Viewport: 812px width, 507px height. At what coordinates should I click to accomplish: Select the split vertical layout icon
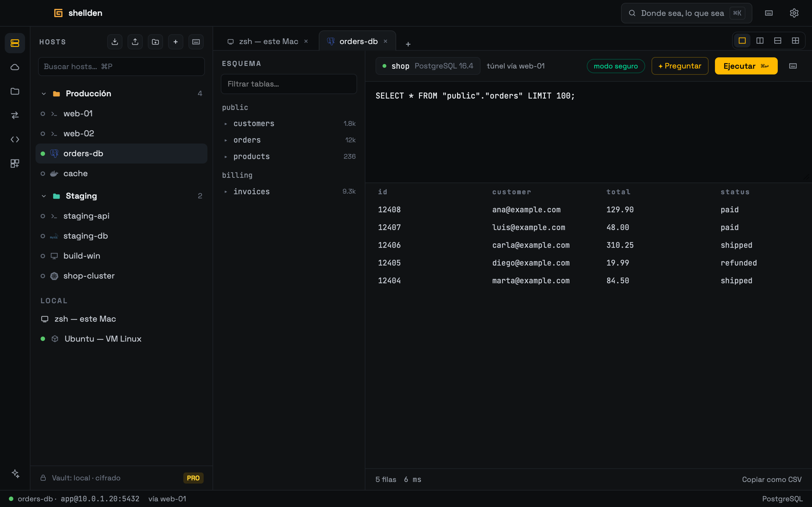pos(760,41)
